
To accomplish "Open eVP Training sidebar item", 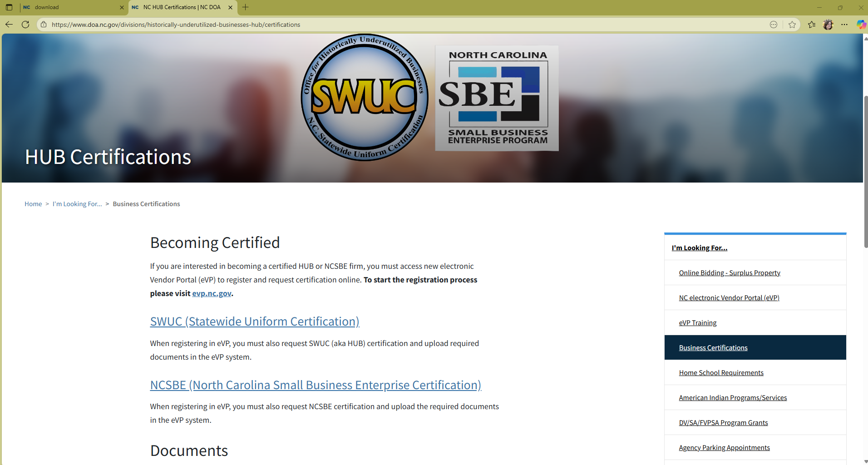I will click(698, 323).
